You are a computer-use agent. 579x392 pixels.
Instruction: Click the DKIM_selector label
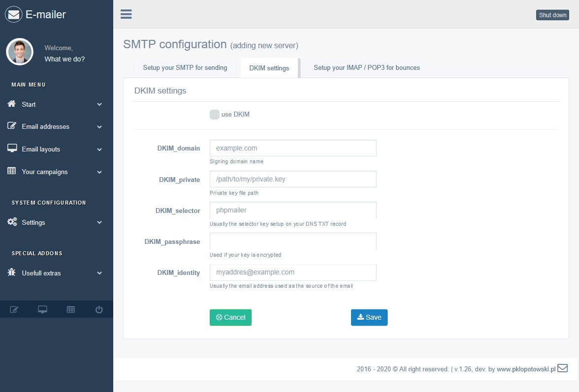(x=178, y=211)
